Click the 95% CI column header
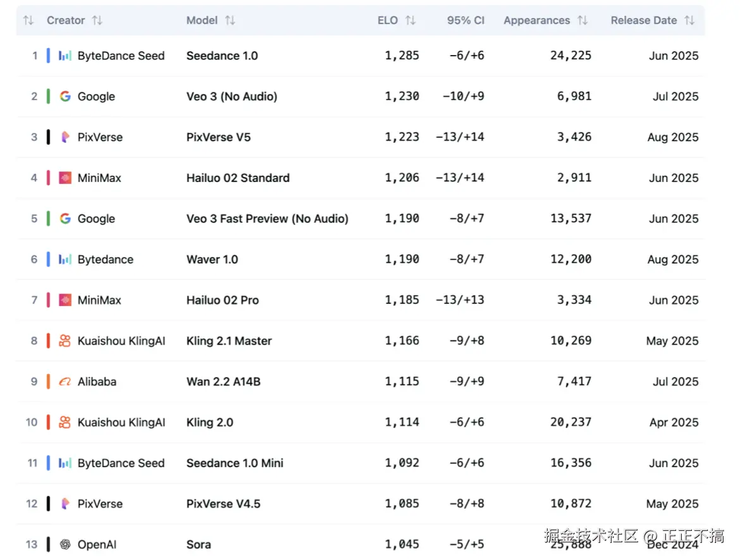The width and height of the screenshot is (740, 560). [466, 20]
